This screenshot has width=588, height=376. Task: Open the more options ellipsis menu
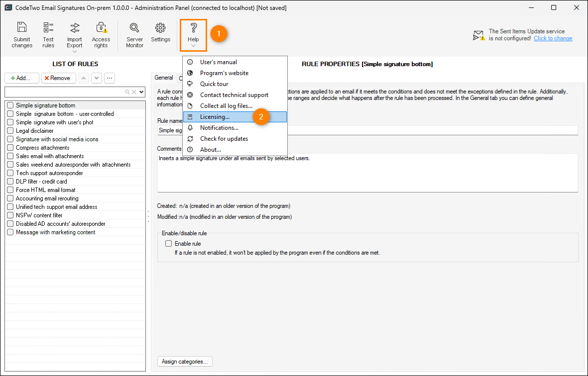[x=110, y=78]
